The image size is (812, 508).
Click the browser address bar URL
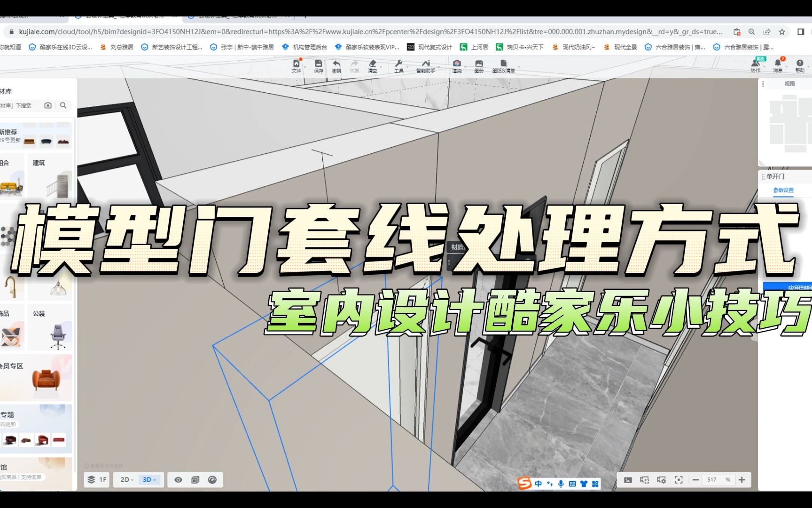(x=370, y=32)
